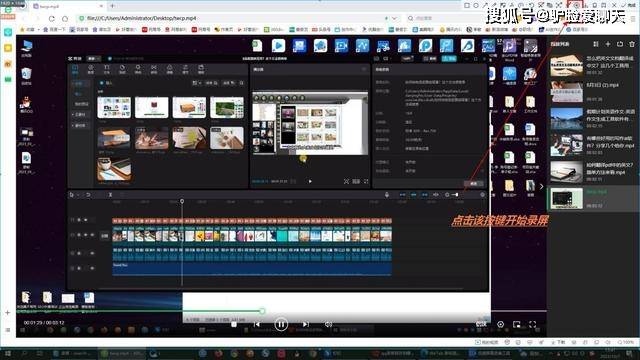Mute the video player volume
640x360 pixels.
coord(328,324)
